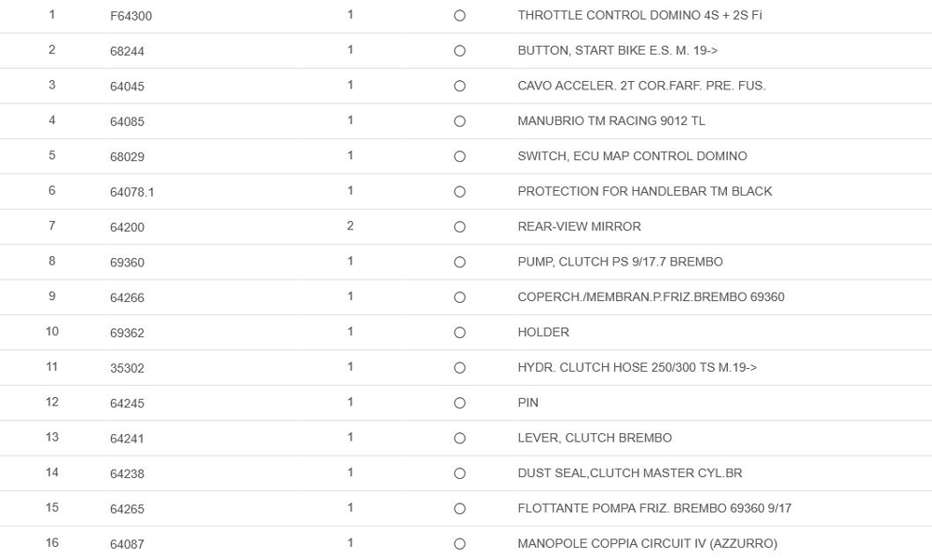
Task: Pick the ECU MAP CONTROL switch radio button
Action: 459,157
